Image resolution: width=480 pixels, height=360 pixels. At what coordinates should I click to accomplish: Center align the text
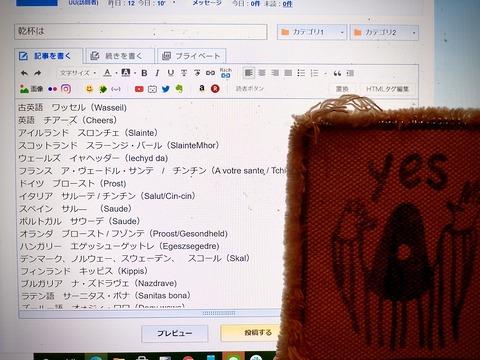[262, 73]
